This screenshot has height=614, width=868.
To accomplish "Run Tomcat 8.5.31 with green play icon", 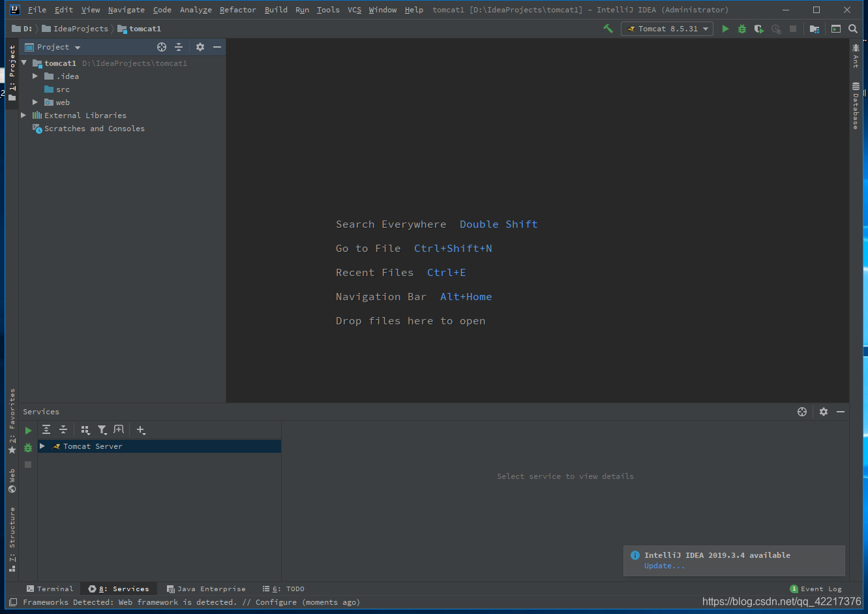I will tap(725, 29).
